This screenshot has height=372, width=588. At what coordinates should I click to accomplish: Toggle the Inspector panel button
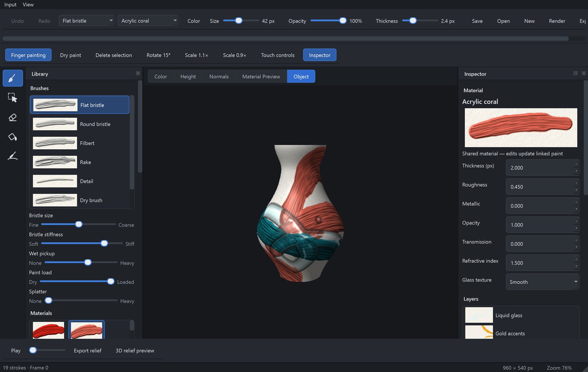point(320,55)
